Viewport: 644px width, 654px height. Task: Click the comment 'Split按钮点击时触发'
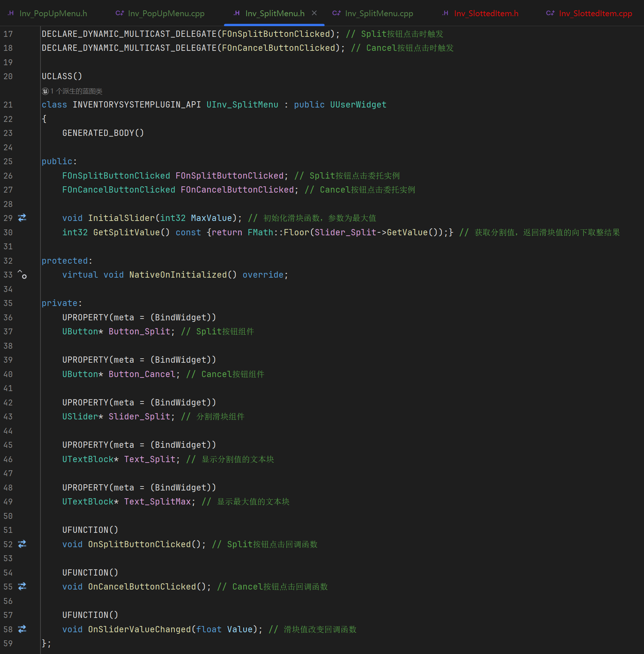coord(402,34)
